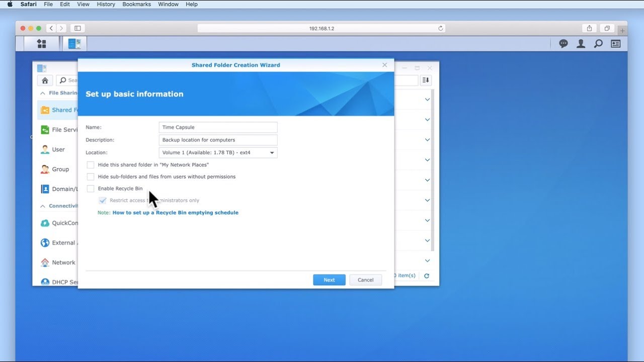This screenshot has width=644, height=362.
Task: Cancel the Shared Folder Creation Wizard
Action: pyautogui.click(x=365, y=280)
